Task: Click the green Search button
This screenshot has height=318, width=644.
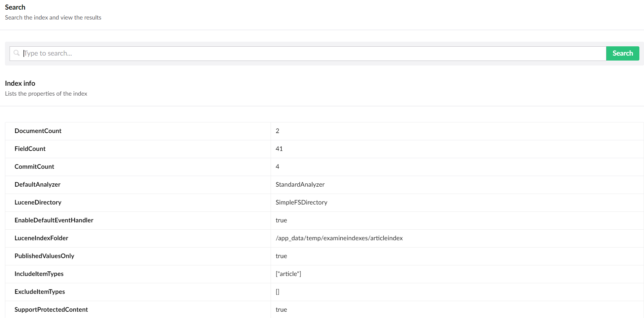Action: click(x=623, y=53)
